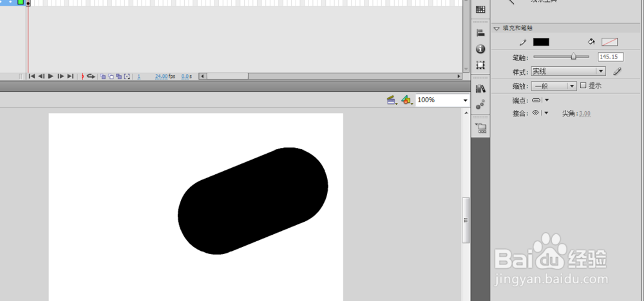Click the current frame number 1
The width and height of the screenshot is (644, 301).
point(139,77)
